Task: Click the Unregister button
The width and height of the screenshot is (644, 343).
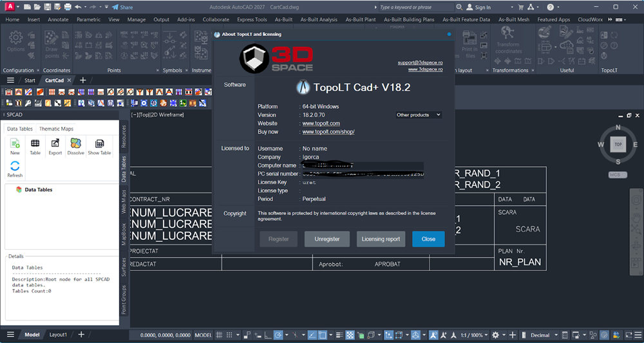Action: (327, 239)
